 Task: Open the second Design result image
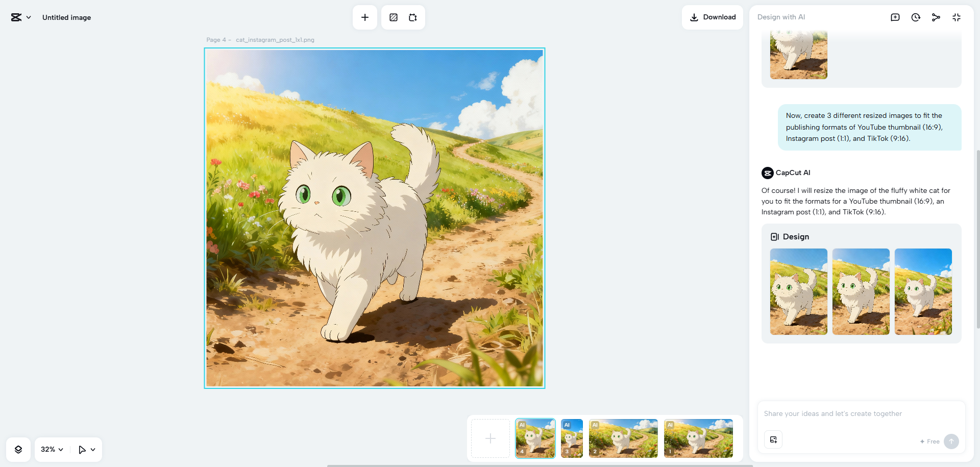pos(861,291)
